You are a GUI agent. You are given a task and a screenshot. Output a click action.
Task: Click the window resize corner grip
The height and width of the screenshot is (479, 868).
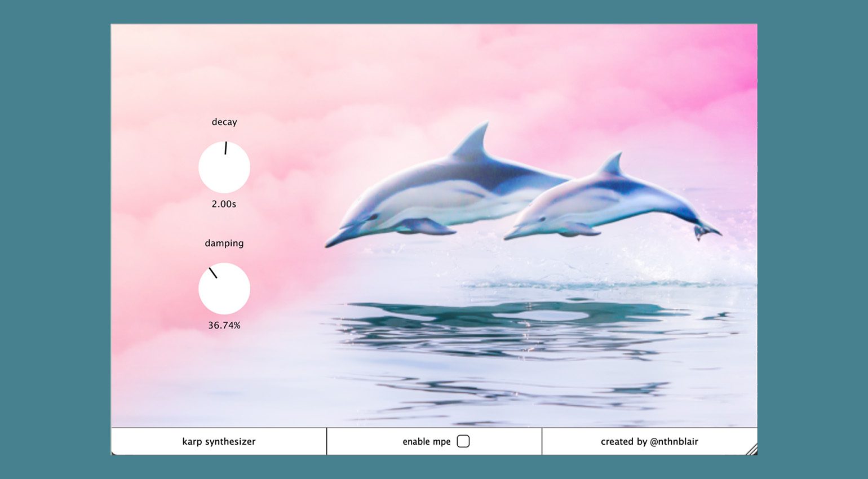coord(751,449)
